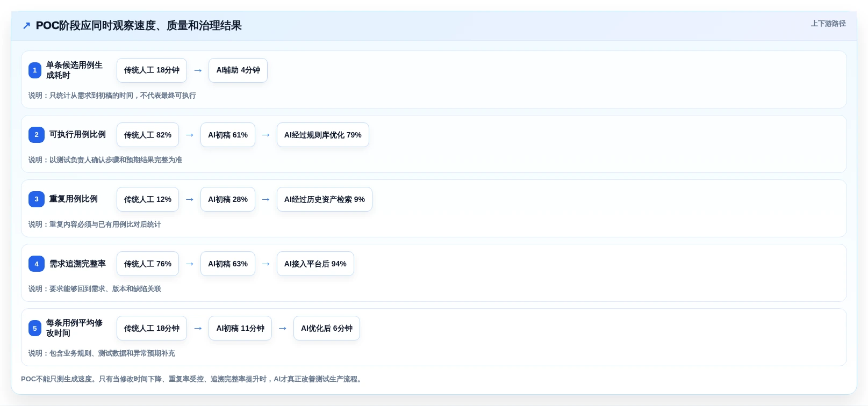Click arrow before AI优化后 6分钟
The image size is (868, 406).
point(283,328)
